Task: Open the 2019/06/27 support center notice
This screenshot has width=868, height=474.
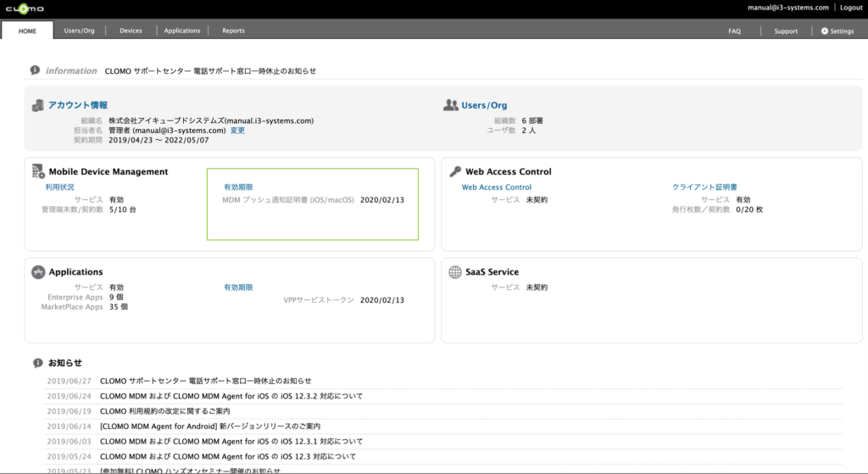Action: (x=205, y=381)
